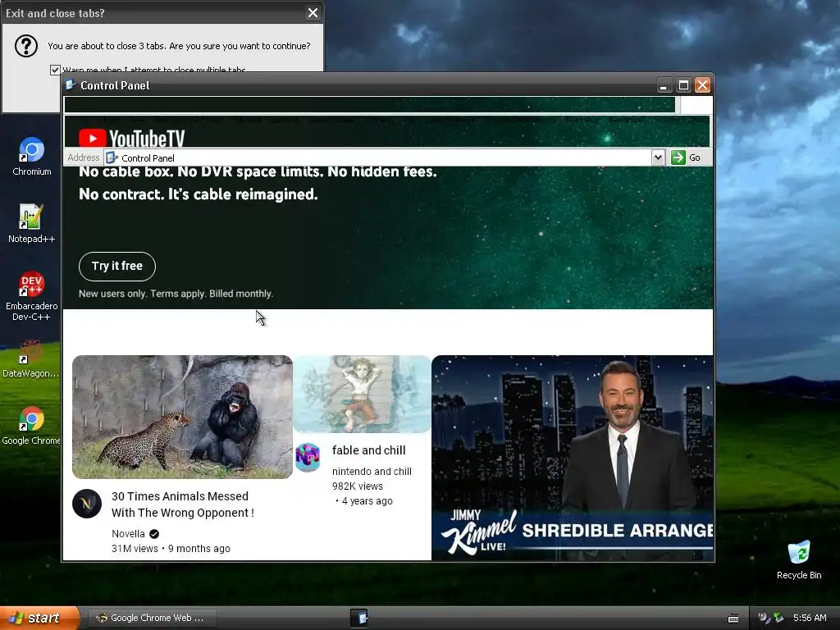The image size is (840, 630).
Task: Close the Exit and close tabs dialog
Action: tap(313, 13)
